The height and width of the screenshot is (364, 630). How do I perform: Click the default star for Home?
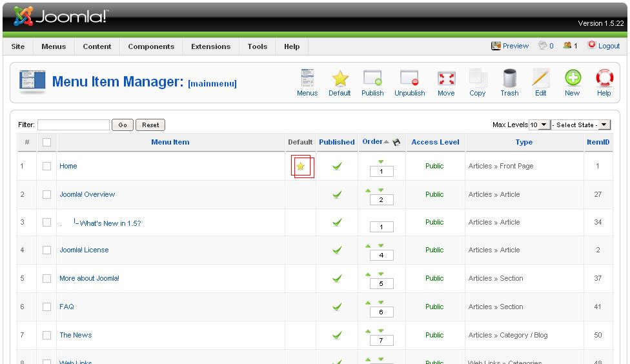tap(301, 166)
